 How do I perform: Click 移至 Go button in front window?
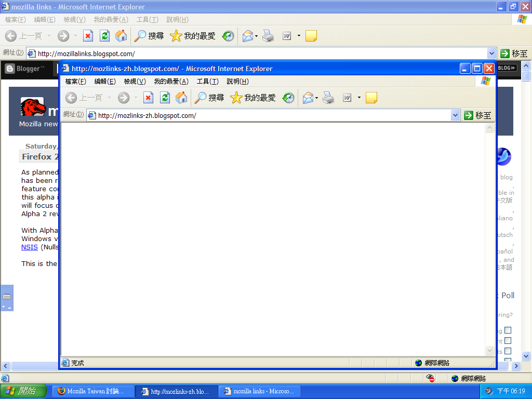(x=477, y=115)
